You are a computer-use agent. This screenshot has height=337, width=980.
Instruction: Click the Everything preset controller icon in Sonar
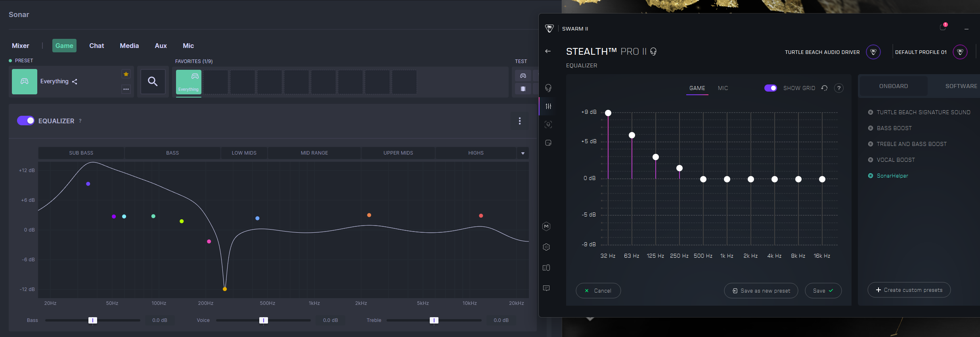click(x=25, y=82)
